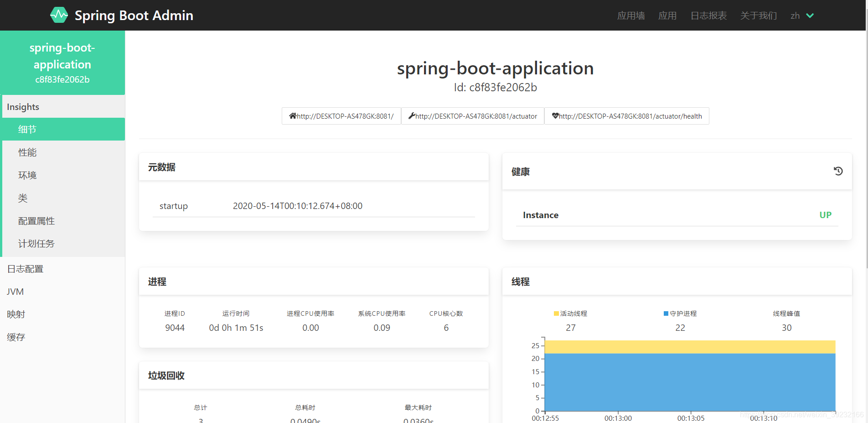Viewport: 868px width, 423px height.
Task: Open 日志报表 in the top navigation
Action: tap(708, 16)
